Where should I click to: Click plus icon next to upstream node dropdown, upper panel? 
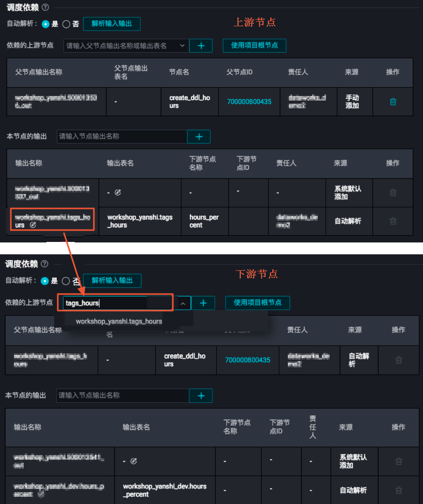201,45
